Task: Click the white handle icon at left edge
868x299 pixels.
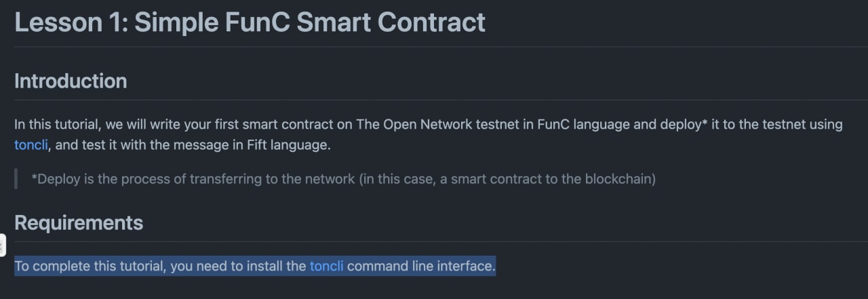Action: pos(2,245)
